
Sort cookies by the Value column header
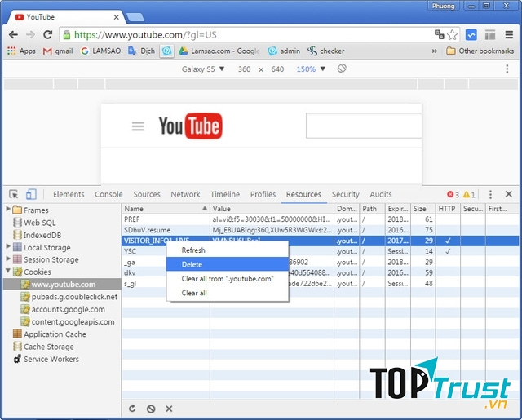pos(272,209)
